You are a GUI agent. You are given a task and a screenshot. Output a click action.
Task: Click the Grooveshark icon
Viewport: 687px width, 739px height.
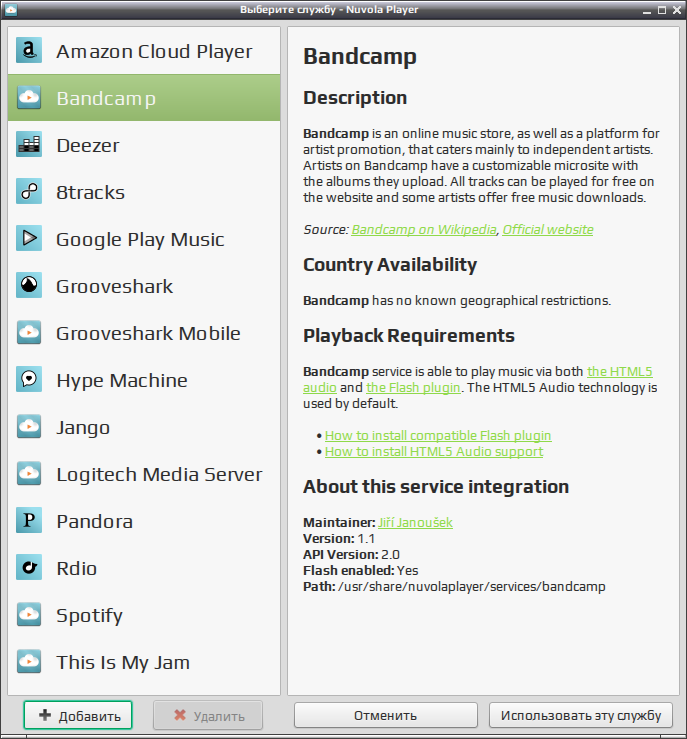pos(29,285)
